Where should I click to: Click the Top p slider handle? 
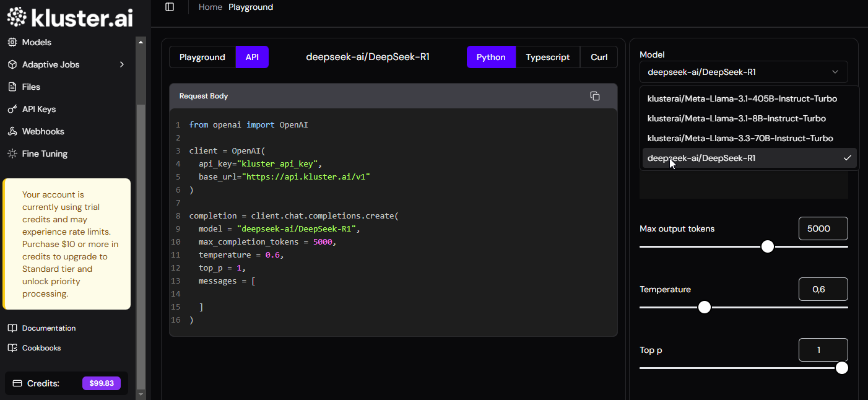[842, 368]
